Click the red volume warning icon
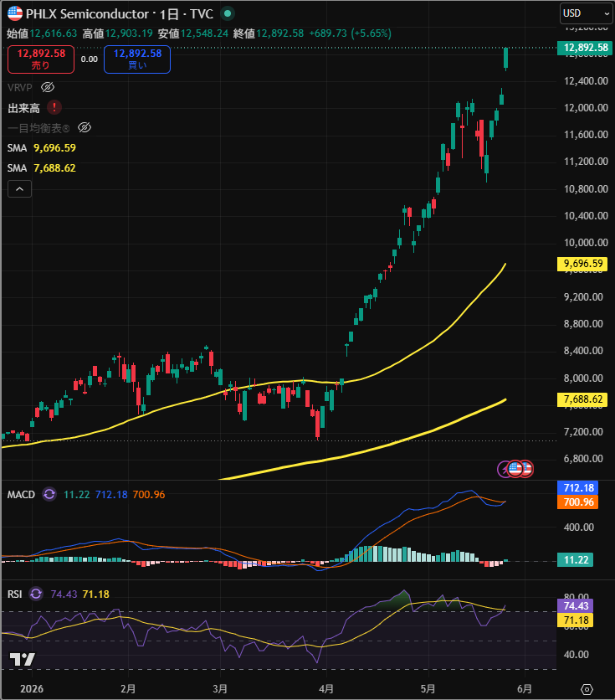 pos(54,107)
